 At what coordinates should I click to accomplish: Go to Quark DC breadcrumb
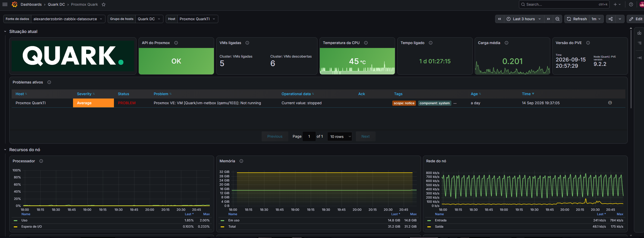pos(56,4)
